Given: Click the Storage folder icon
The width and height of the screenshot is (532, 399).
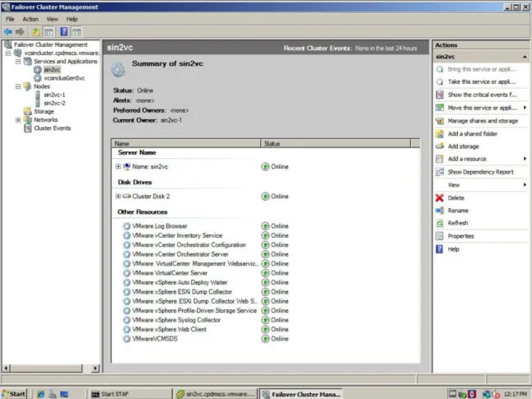Looking at the screenshot, I should (27, 111).
